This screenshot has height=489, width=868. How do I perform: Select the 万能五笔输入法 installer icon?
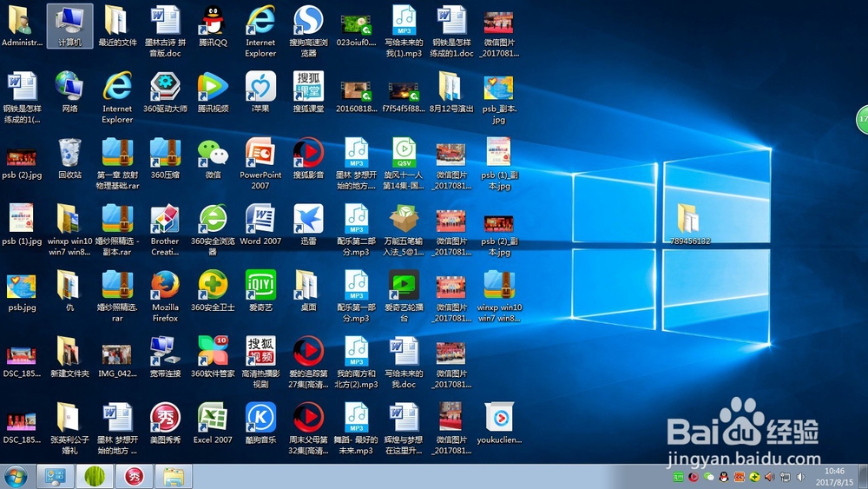click(x=404, y=230)
